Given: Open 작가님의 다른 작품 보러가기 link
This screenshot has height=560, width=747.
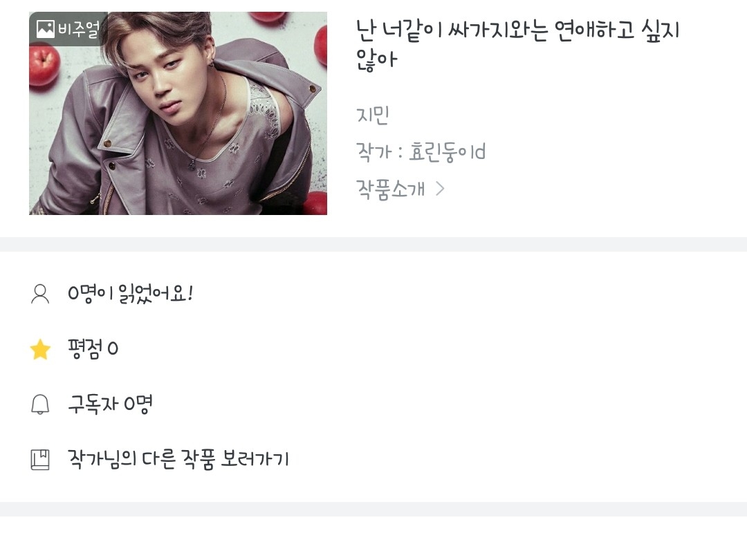Looking at the screenshot, I should point(178,459).
